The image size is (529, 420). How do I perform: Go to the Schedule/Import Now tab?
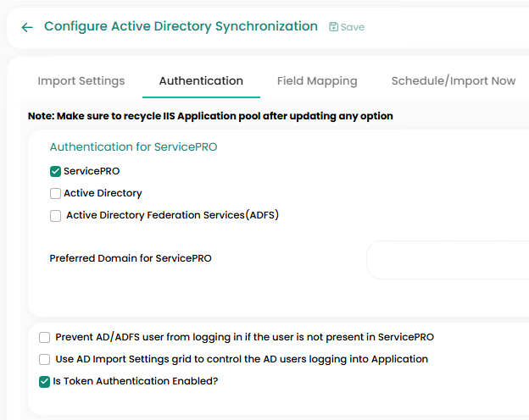tap(453, 81)
